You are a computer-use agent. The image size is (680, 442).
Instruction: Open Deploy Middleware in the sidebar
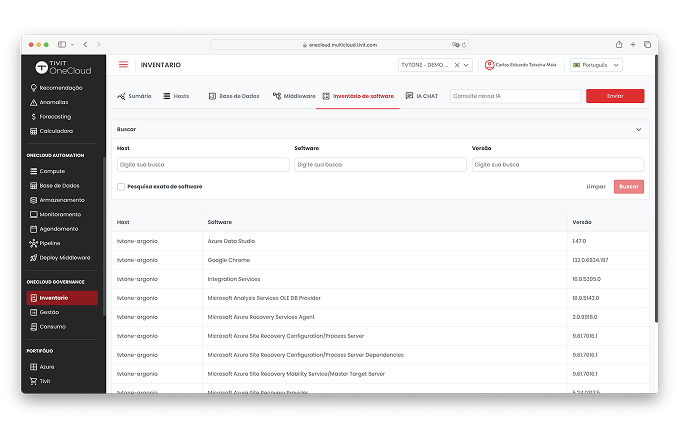point(64,257)
